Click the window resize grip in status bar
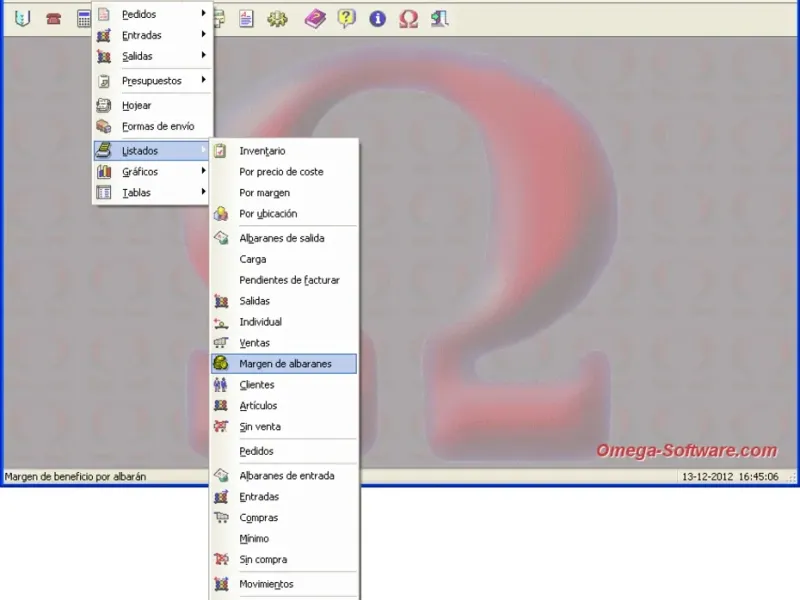The image size is (800, 600). click(x=791, y=478)
